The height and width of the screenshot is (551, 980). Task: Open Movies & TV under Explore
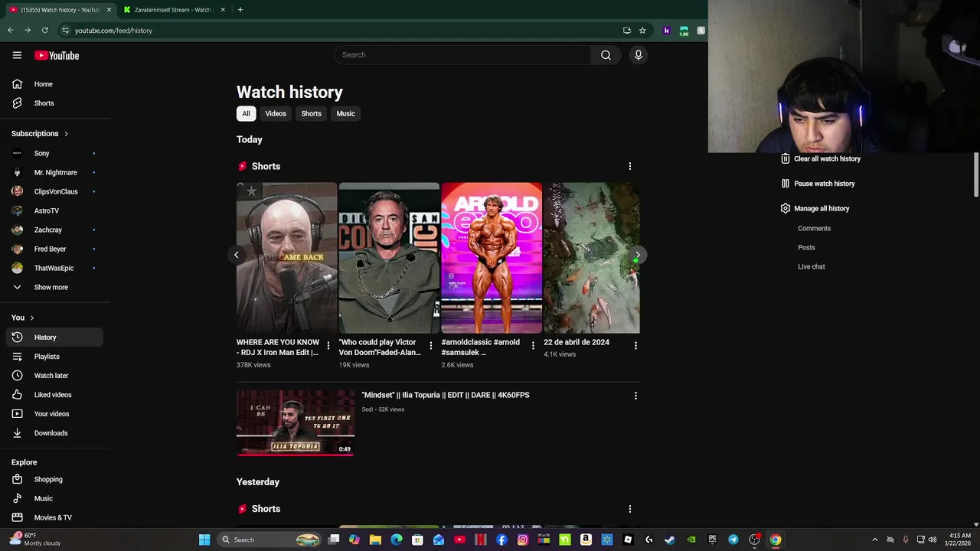pos(52,518)
